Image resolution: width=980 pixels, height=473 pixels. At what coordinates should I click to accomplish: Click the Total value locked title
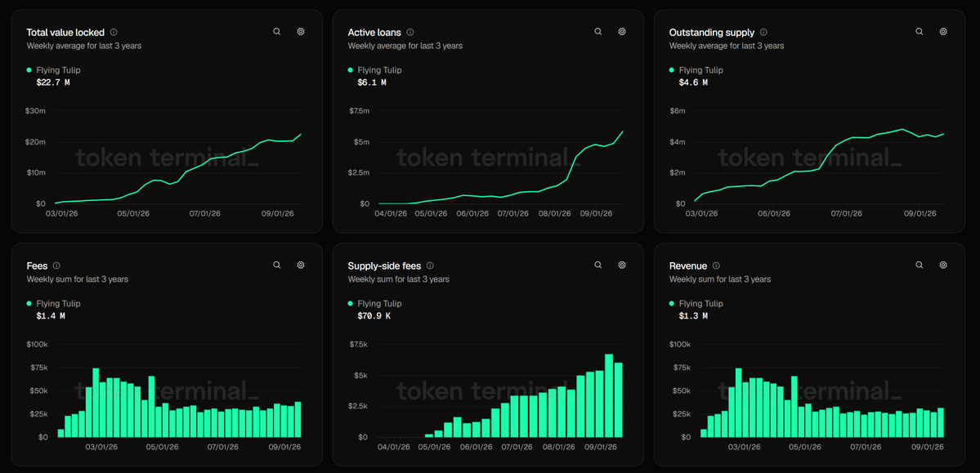65,32
